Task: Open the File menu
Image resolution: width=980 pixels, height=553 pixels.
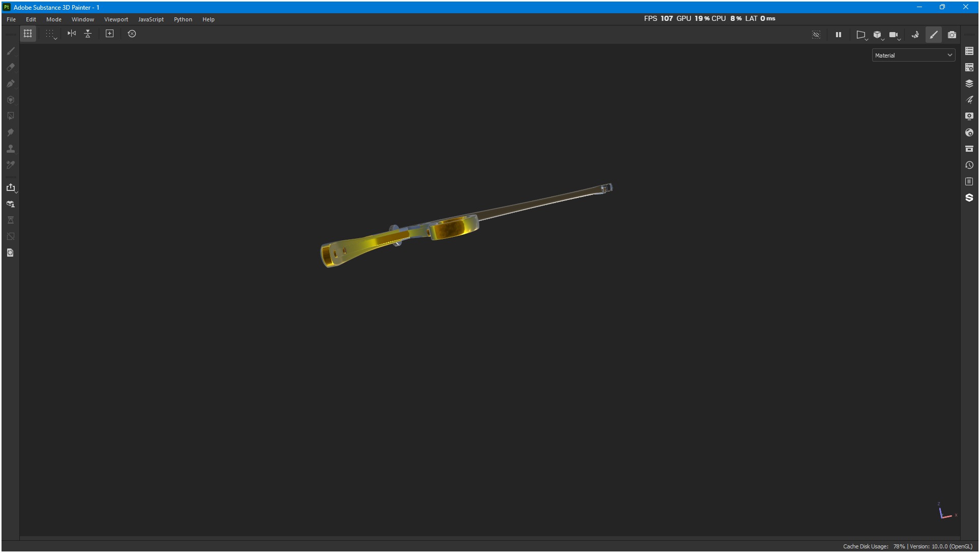Action: pyautogui.click(x=11, y=19)
